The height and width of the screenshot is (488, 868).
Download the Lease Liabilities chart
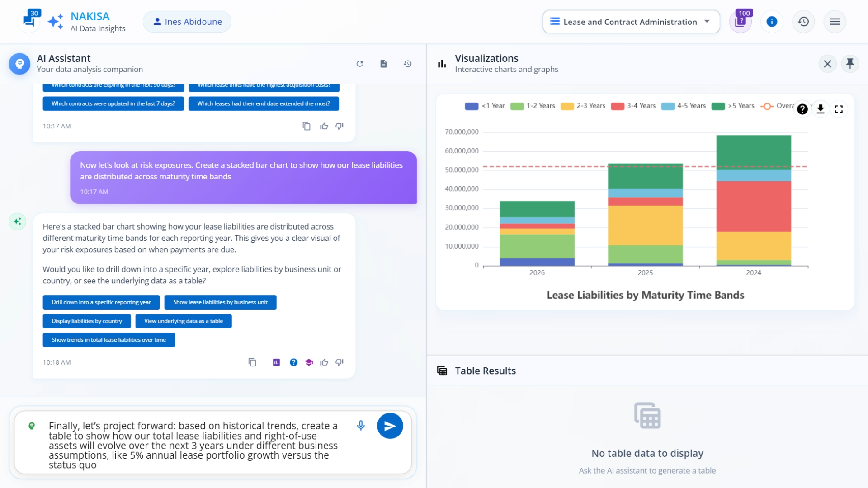point(821,109)
